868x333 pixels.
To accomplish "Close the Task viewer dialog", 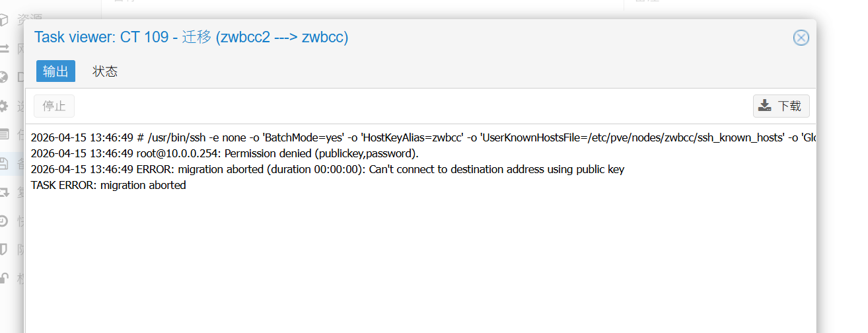I will click(801, 38).
